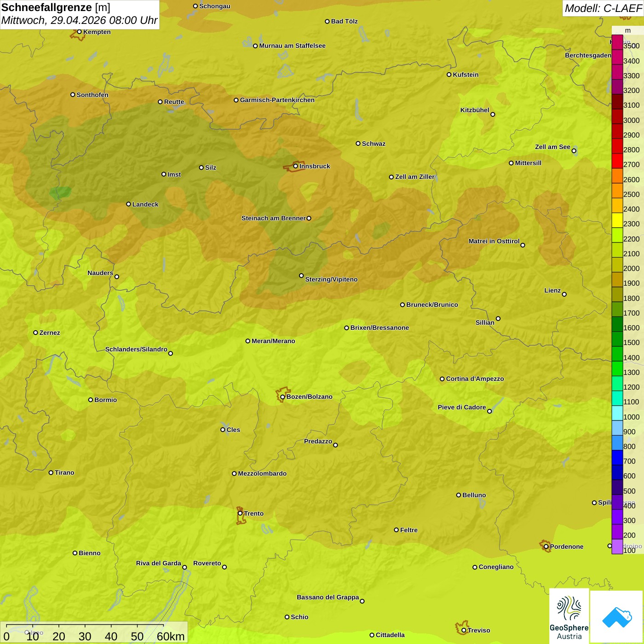Click the Sillian label
The image size is (644, 644).
485,322
